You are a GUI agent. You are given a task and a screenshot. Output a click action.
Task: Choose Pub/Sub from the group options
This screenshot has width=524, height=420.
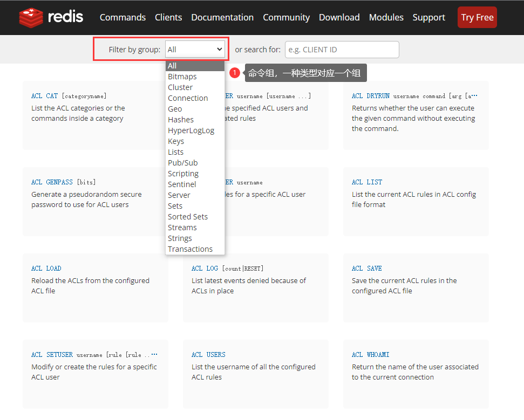point(195,163)
